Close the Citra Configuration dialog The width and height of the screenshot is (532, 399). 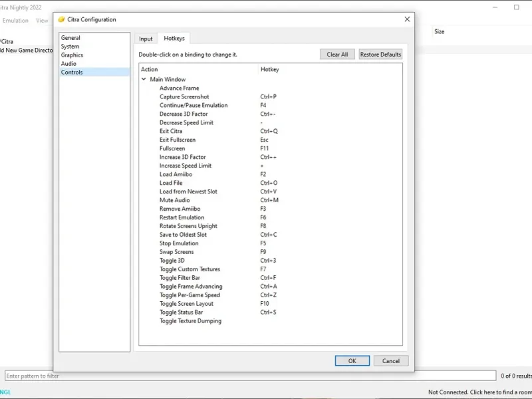(407, 19)
